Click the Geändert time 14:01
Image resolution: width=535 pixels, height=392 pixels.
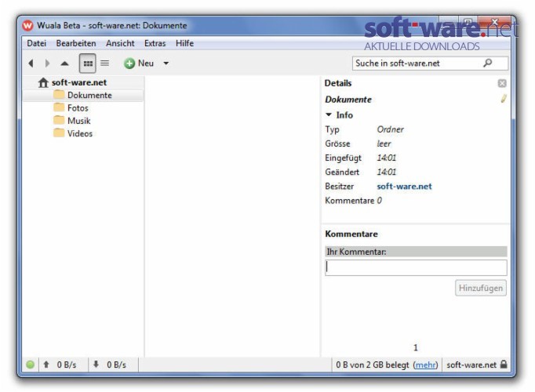(386, 172)
